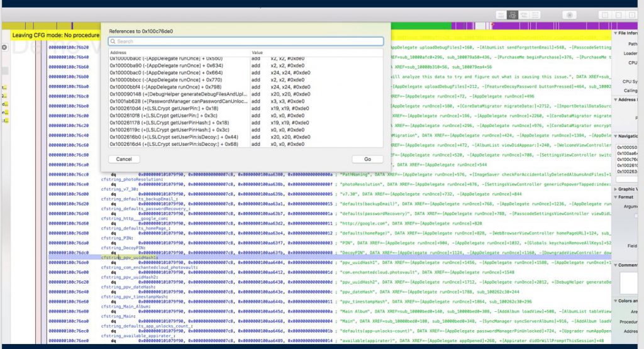Collapse the File Information section

(615, 33)
